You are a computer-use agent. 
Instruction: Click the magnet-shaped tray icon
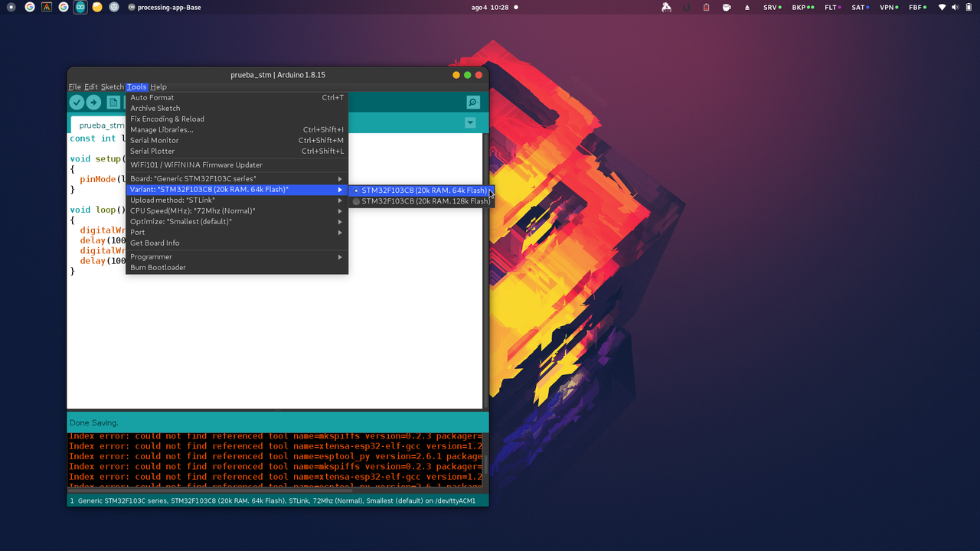tap(687, 7)
